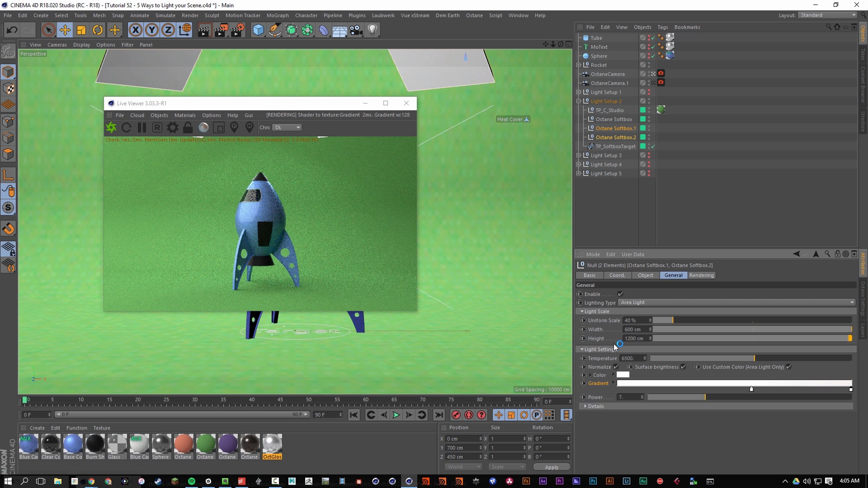Switch to the Rendering tab
Image resolution: width=868 pixels, height=488 pixels.
(x=701, y=275)
